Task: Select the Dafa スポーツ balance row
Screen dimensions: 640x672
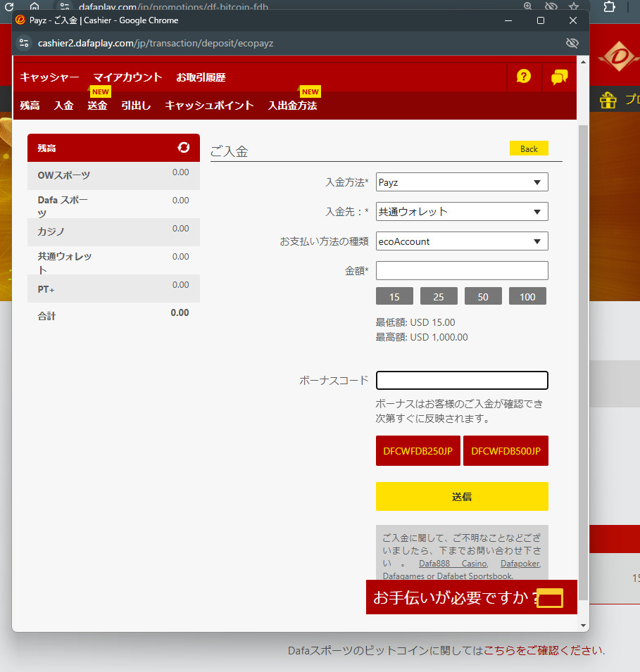Action: point(113,204)
